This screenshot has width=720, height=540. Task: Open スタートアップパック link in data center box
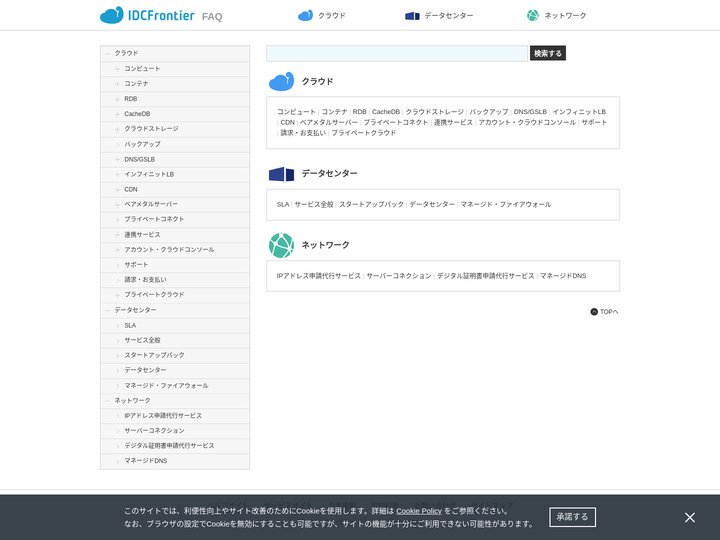[371, 204]
